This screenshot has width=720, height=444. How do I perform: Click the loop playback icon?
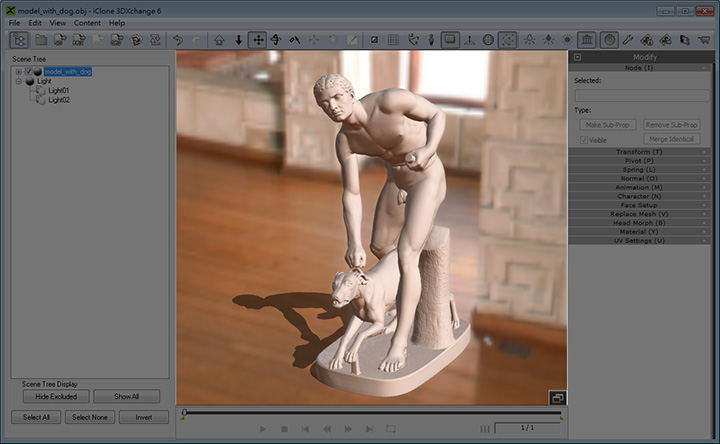[391, 429]
